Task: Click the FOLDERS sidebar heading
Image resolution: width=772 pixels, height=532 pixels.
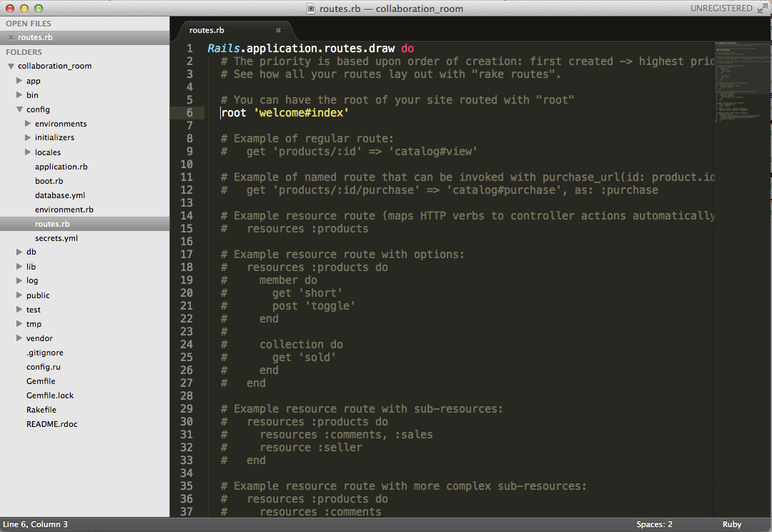Action: pos(24,52)
